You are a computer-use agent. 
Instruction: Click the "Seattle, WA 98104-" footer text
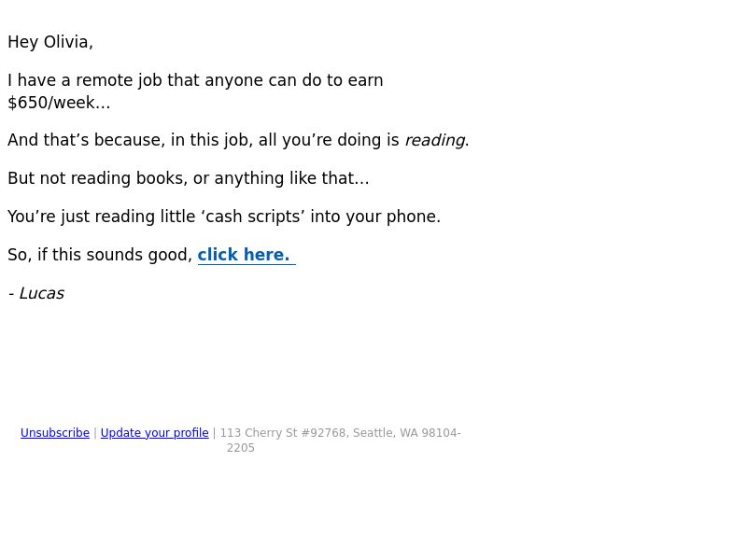(x=407, y=433)
